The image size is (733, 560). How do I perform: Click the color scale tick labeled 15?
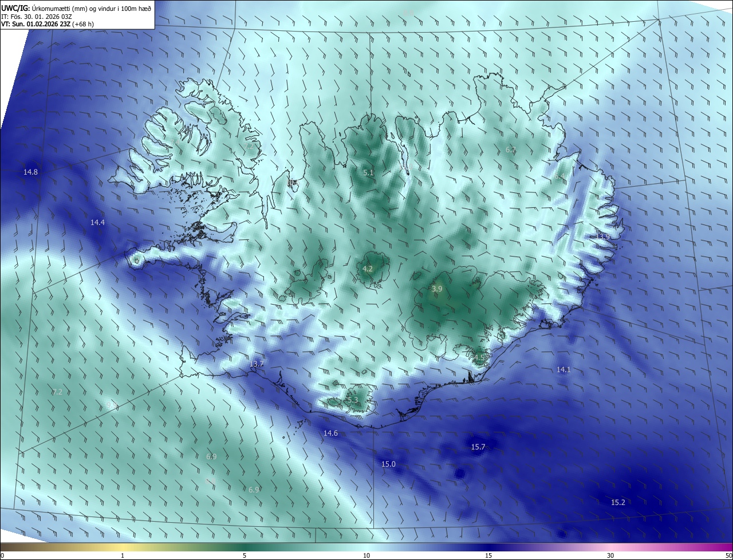pos(488,555)
